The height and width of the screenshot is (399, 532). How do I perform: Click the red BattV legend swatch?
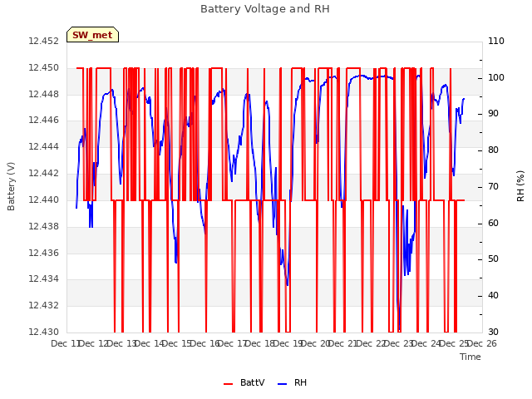coord(228,384)
